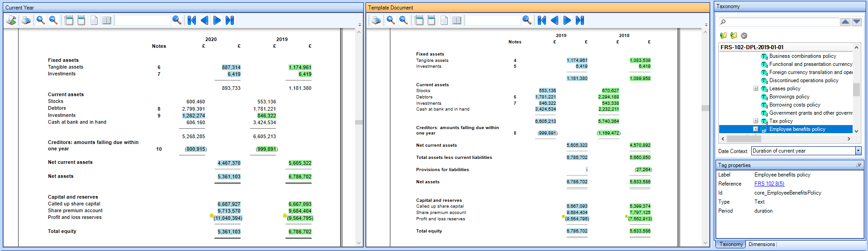This screenshot has height=251, width=868.
Task: Click Current Year vertical scrollbar thumb
Action: tap(359, 122)
